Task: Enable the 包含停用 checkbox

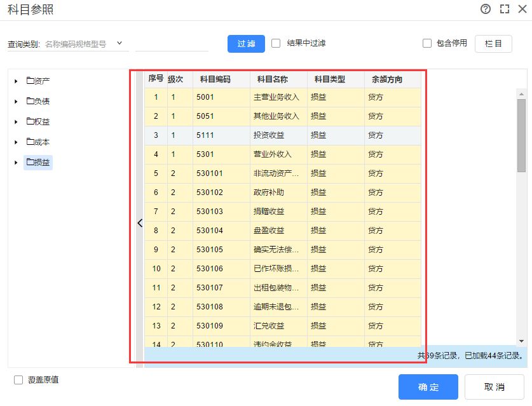Action: (427, 43)
